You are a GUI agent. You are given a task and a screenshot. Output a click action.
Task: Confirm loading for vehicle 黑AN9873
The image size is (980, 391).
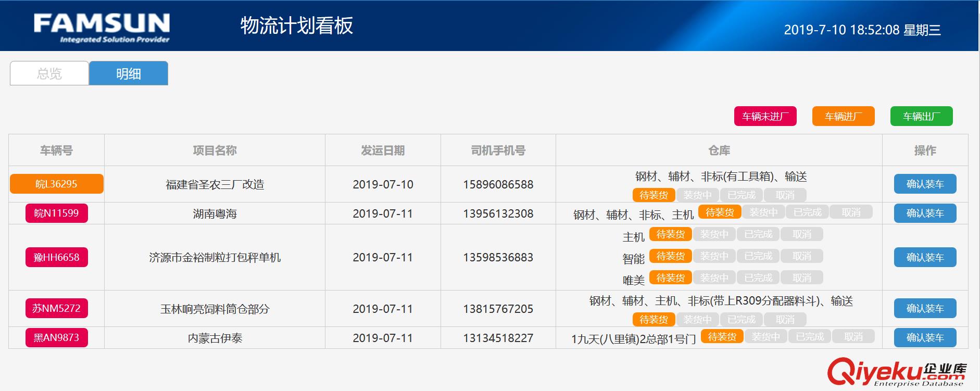pos(925,337)
